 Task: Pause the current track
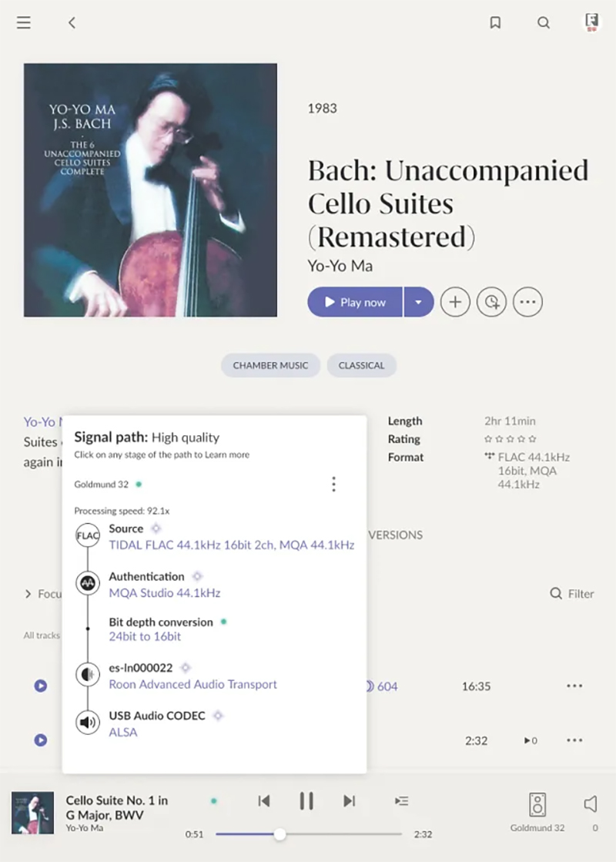[x=306, y=801]
